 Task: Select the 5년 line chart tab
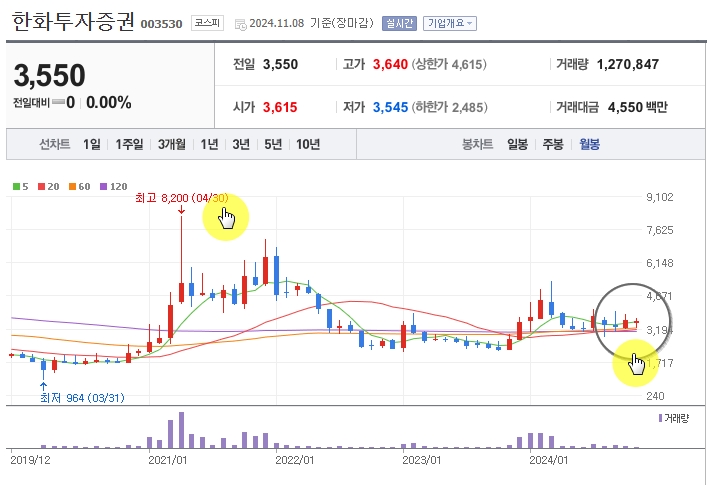[x=273, y=144]
